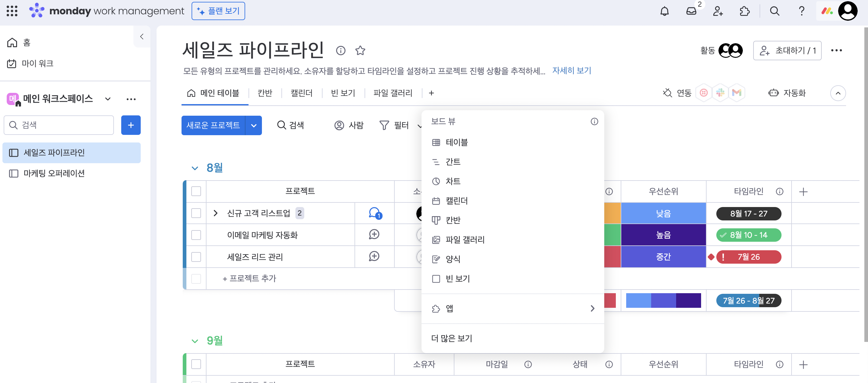Open the inbox tray icon
Viewport: 868px width, 383px height.
[x=691, y=11]
